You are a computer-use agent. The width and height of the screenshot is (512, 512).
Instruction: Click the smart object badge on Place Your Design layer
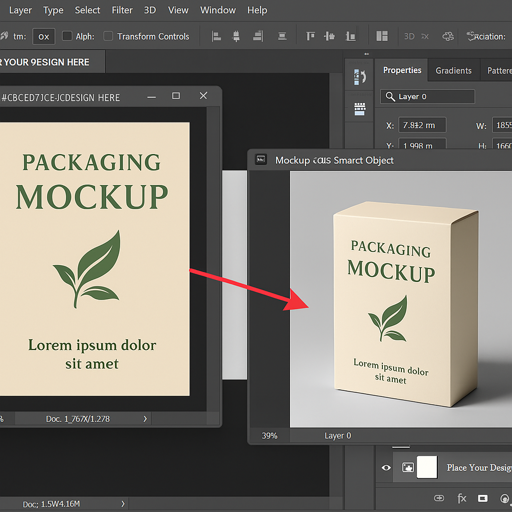coord(408,467)
